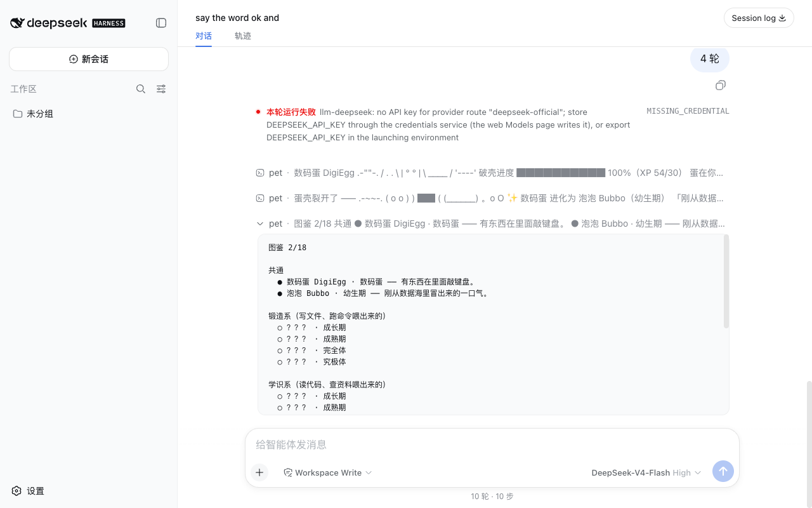Switch to the 对话 tab
The image size is (812, 508).
pyautogui.click(x=204, y=36)
